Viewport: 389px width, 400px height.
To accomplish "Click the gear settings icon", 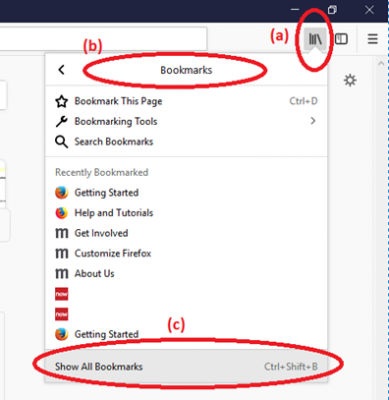I will [350, 80].
